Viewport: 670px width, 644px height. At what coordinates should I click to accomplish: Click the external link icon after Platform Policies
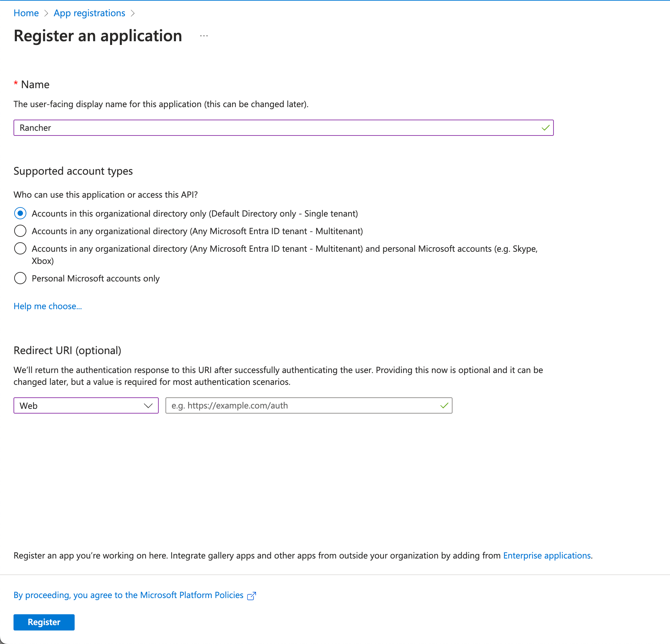[252, 595]
